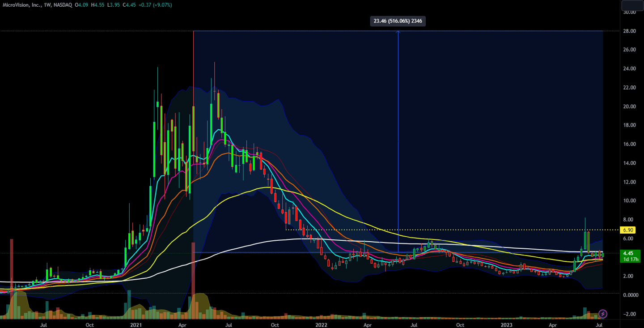Image resolution: width=644 pixels, height=328 pixels.
Task: Click the Oct label just before 2022
Action: (275, 324)
